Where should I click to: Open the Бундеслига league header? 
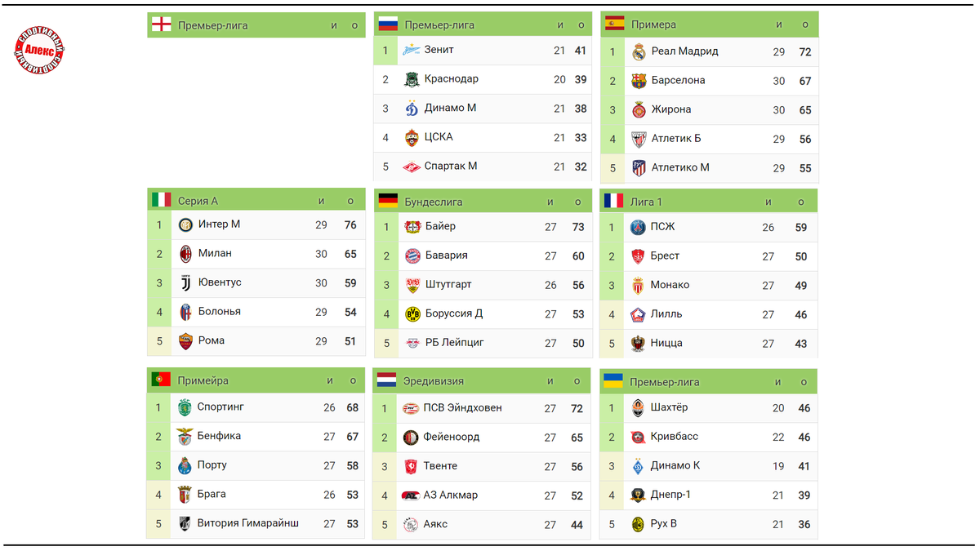(x=483, y=202)
